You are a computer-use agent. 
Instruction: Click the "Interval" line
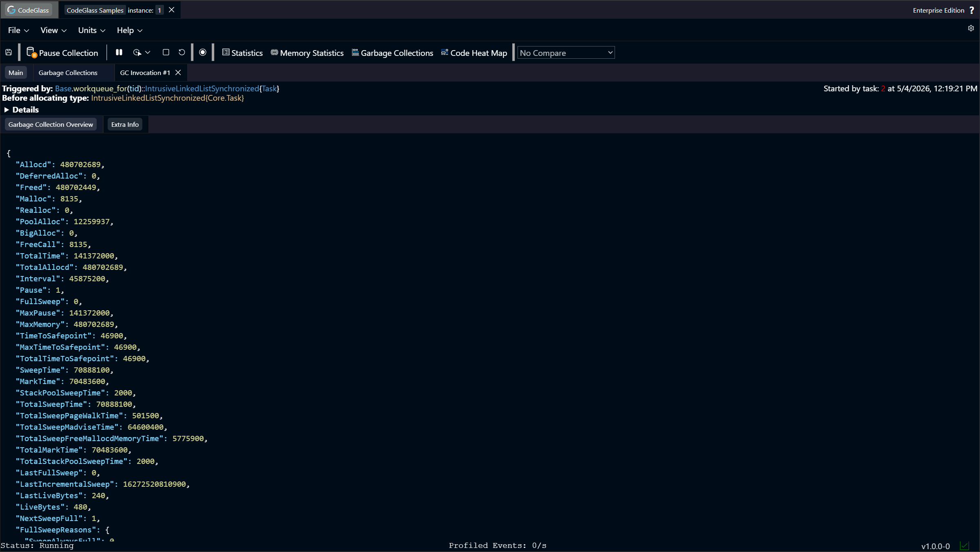62,279
